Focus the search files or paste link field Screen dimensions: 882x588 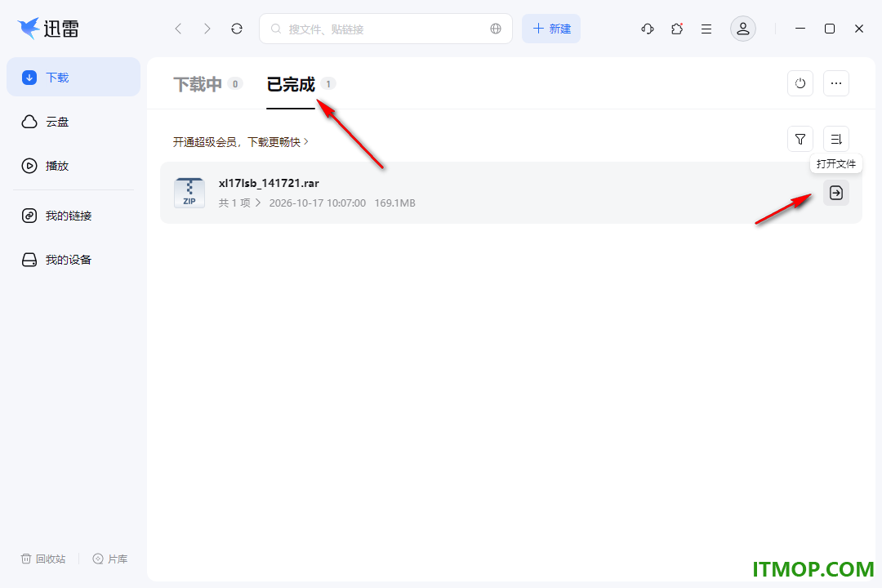[385, 29]
